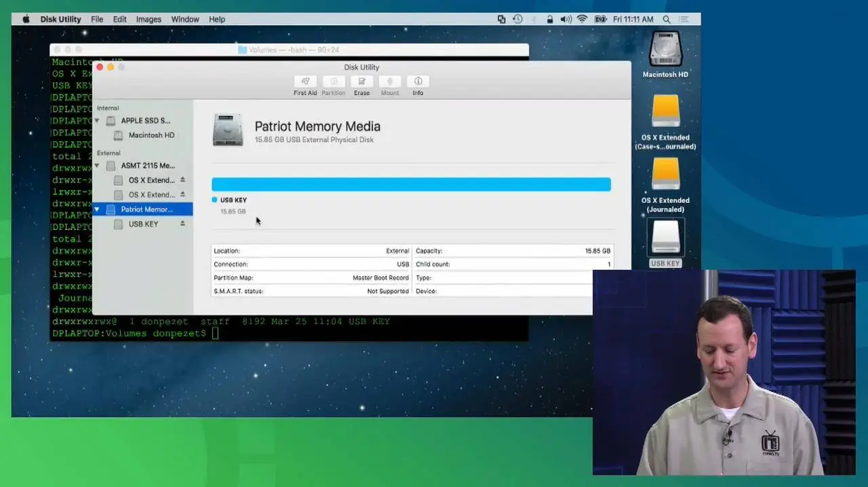
Task: Click the blue USB KEY legend dot
Action: [x=214, y=200]
